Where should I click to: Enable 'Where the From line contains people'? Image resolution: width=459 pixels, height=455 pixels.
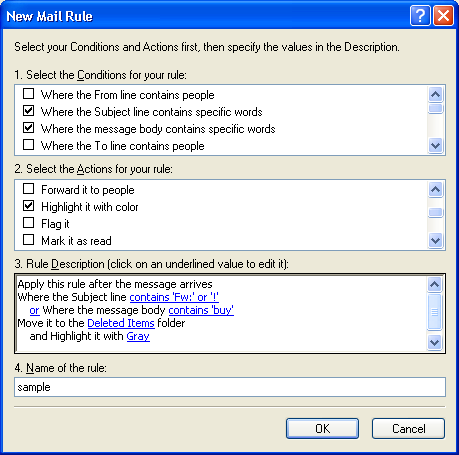(x=29, y=94)
